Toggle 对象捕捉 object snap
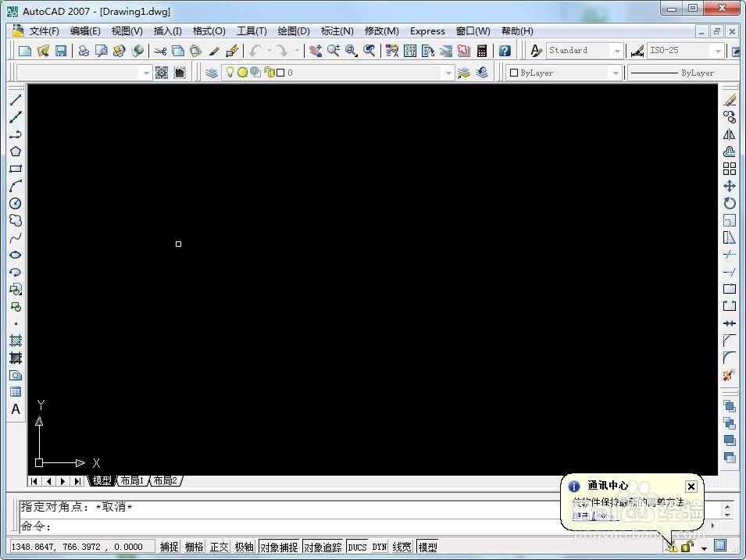 pos(279,547)
